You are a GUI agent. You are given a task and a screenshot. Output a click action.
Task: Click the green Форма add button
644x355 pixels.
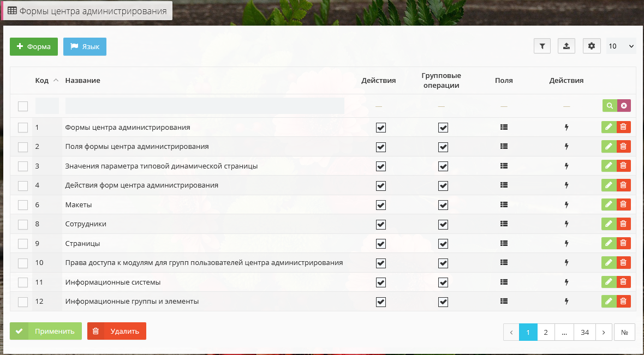34,47
